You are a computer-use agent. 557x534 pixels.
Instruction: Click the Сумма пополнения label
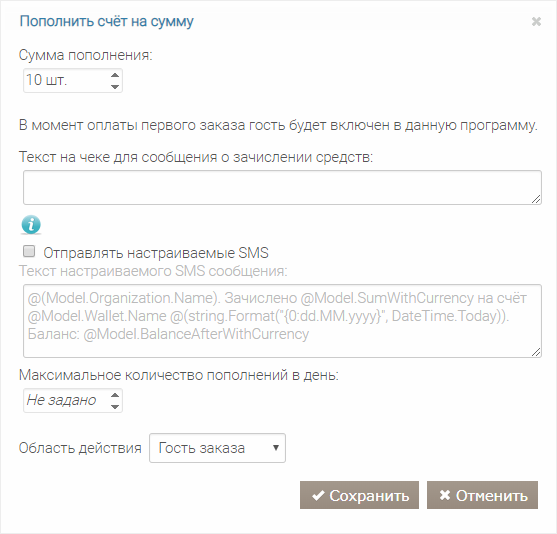[85, 55]
